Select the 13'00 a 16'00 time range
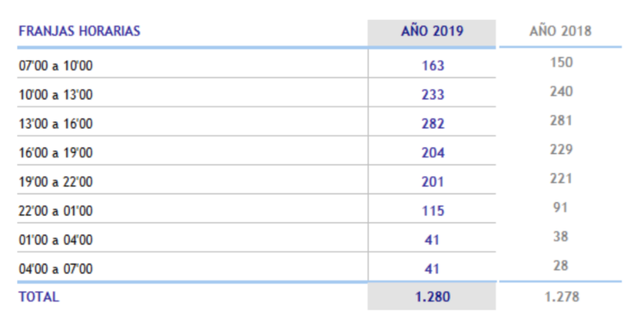Image resolution: width=644 pixels, height=333 pixels. 55,124
